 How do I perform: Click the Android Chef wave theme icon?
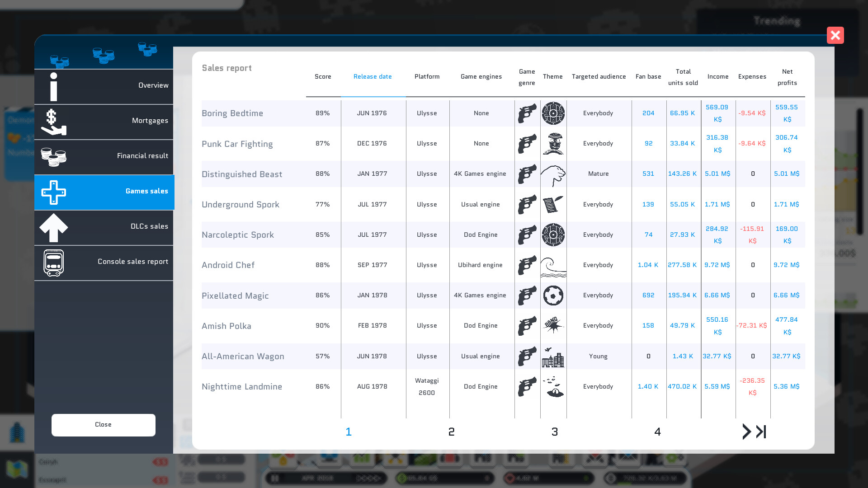click(553, 266)
